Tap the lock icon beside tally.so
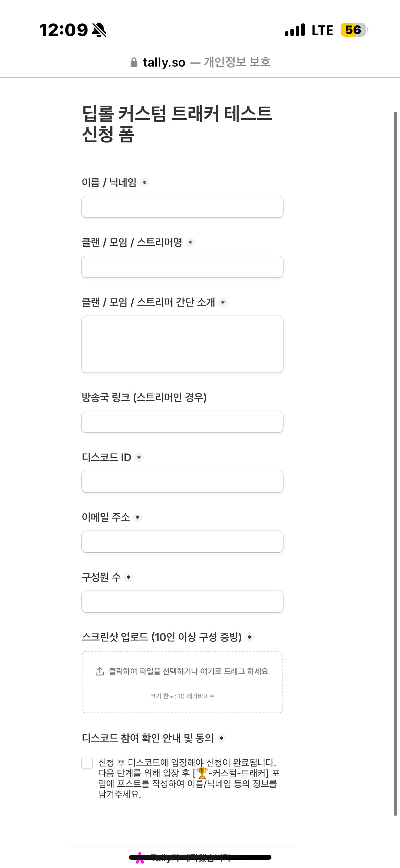Image resolution: width=400 pixels, height=868 pixels. [134, 62]
